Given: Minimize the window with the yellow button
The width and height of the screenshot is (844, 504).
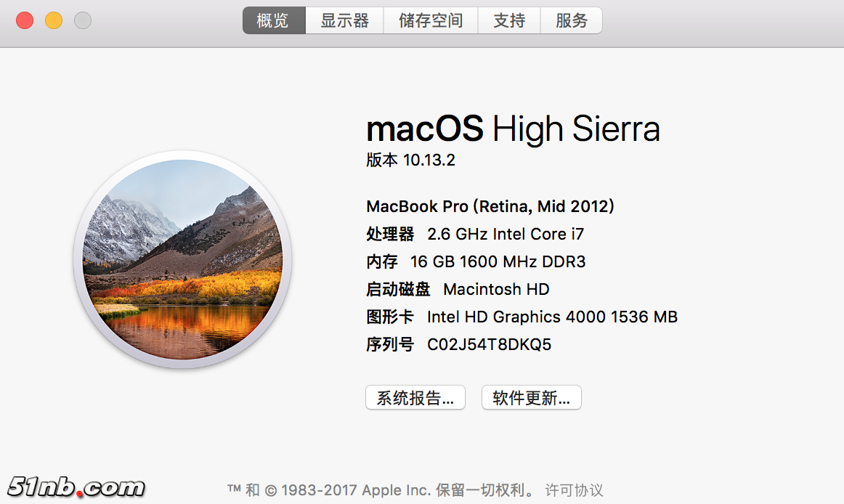Looking at the screenshot, I should click(54, 20).
